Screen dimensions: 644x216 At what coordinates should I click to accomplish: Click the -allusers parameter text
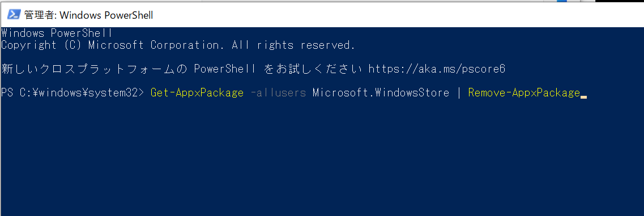[278, 93]
